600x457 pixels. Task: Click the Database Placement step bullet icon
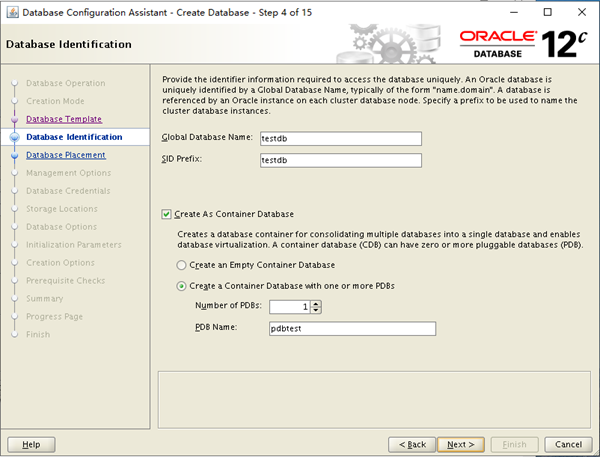[15, 155]
